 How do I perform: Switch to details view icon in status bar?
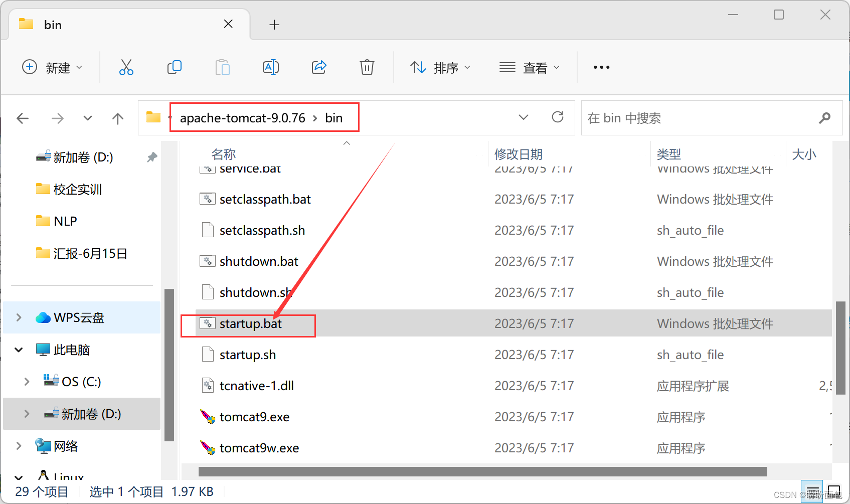[x=812, y=492]
